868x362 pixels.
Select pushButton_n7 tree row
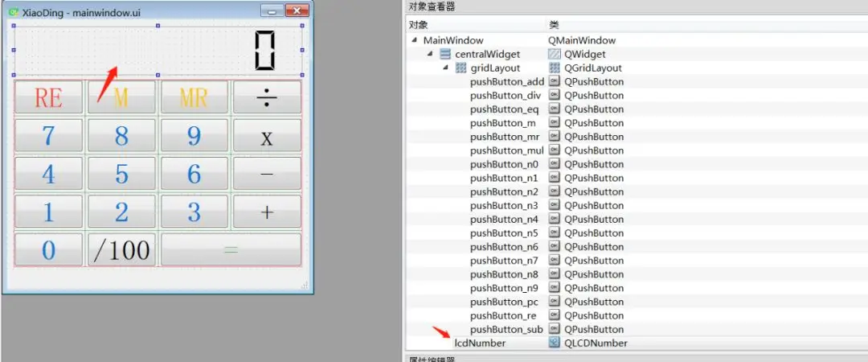tap(504, 261)
